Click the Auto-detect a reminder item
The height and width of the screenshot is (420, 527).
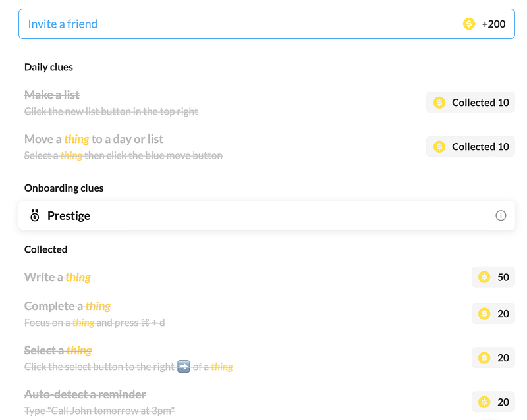pyautogui.click(x=85, y=394)
